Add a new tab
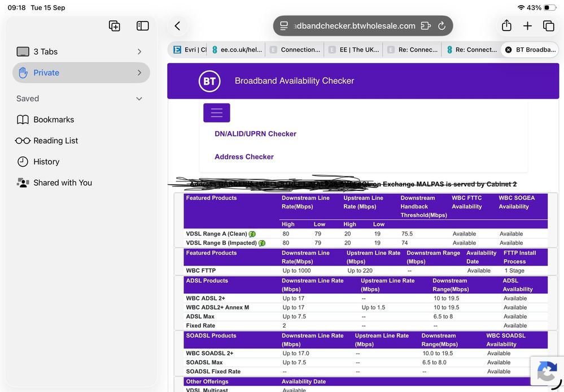 click(x=527, y=26)
